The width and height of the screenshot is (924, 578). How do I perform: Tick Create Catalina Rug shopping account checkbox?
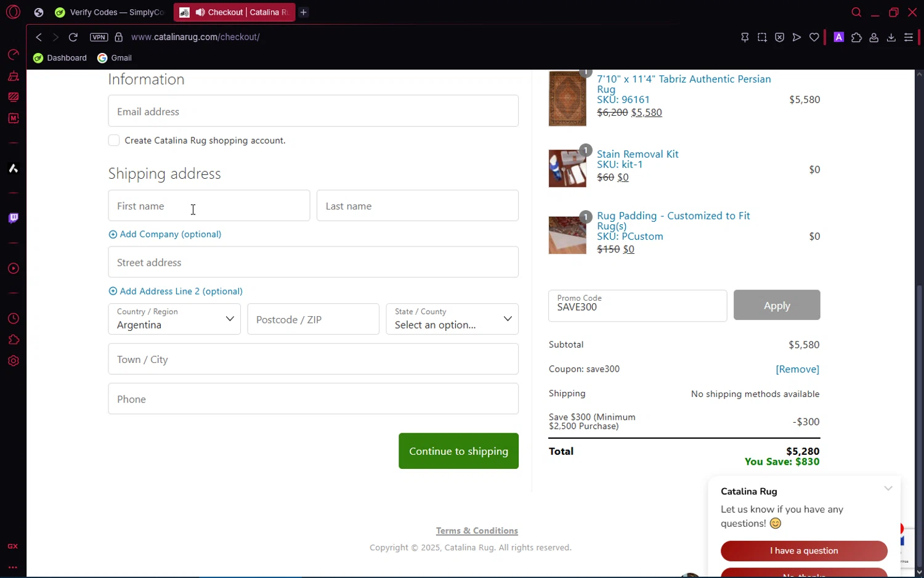click(x=114, y=140)
